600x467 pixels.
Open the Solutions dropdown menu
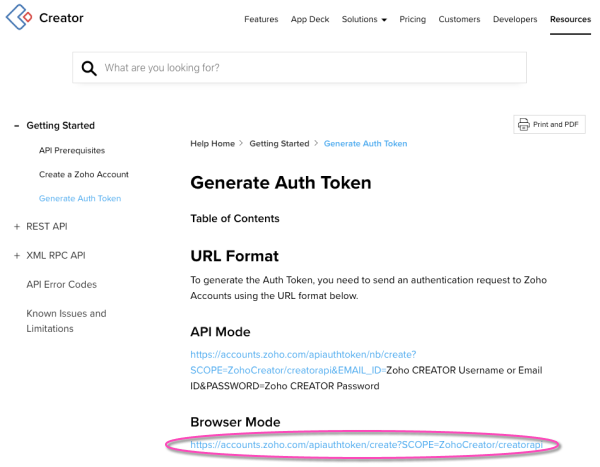[363, 19]
